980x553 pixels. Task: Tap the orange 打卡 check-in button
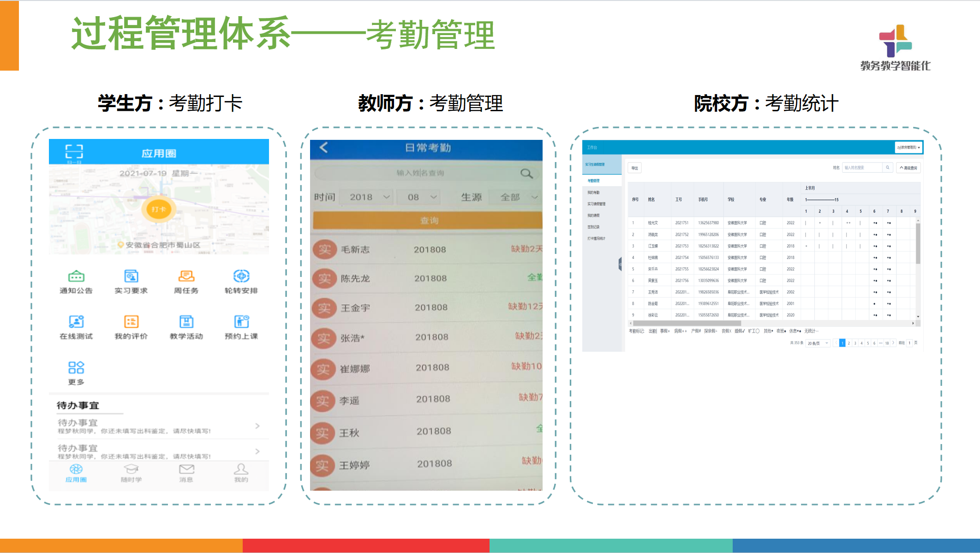[x=158, y=209]
